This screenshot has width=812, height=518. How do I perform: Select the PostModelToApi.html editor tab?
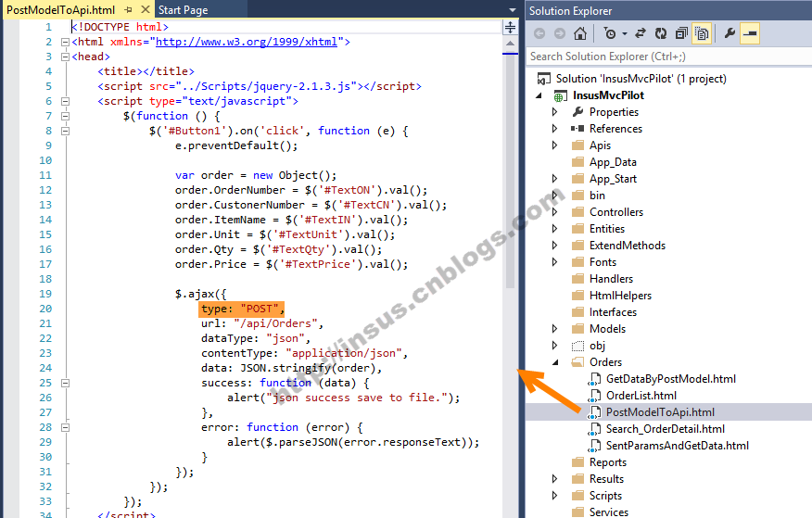pos(61,10)
